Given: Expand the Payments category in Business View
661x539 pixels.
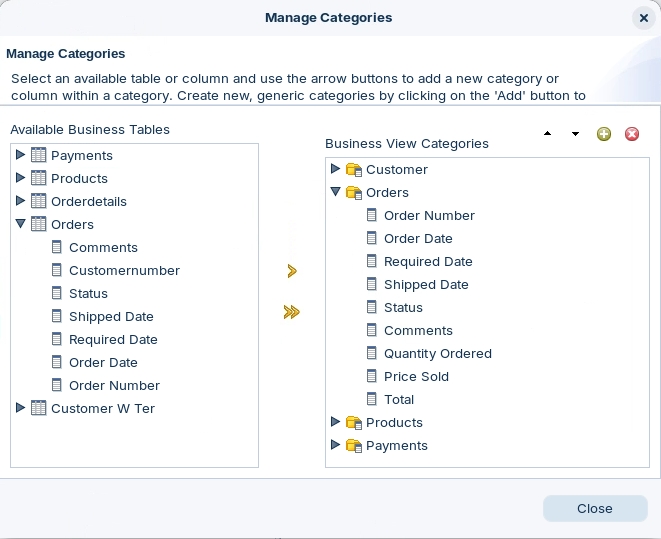Looking at the screenshot, I should pyautogui.click(x=336, y=445).
